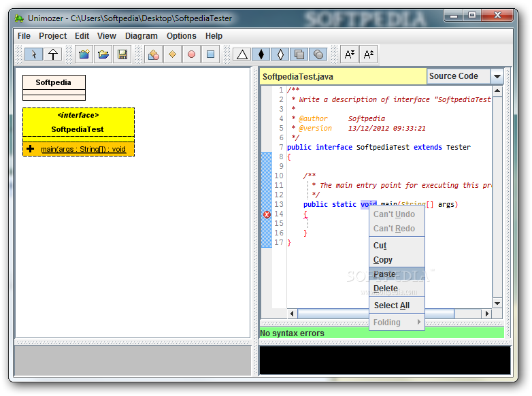Image resolution: width=532 pixels, height=396 pixels.
Task: Open the Diagram menu
Action: point(141,36)
